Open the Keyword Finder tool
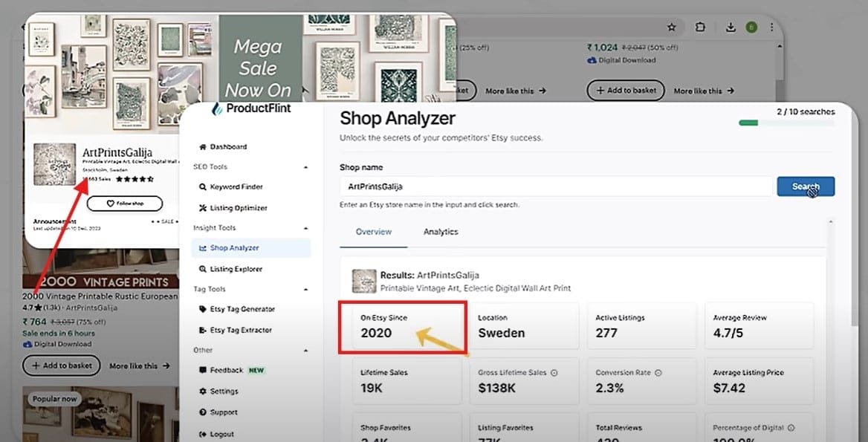 (x=236, y=187)
